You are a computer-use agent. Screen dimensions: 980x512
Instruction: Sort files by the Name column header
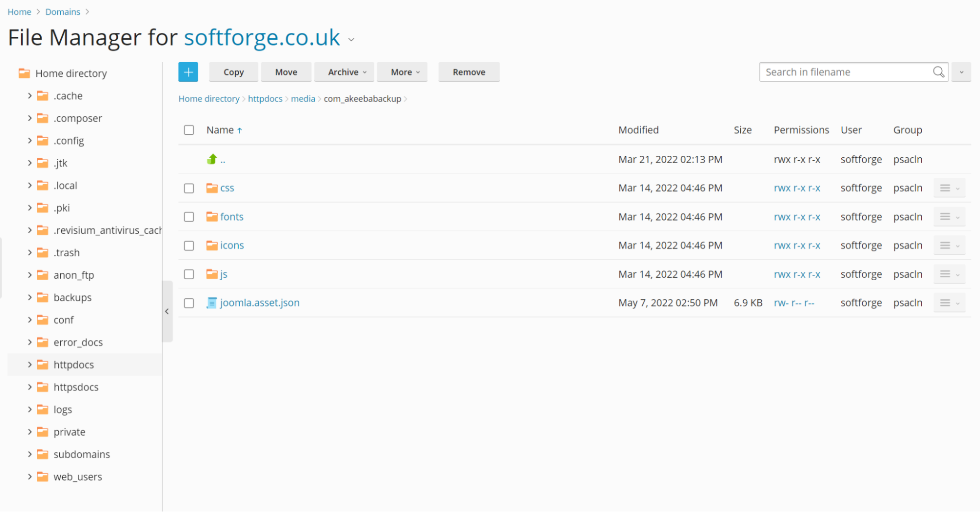(x=220, y=130)
